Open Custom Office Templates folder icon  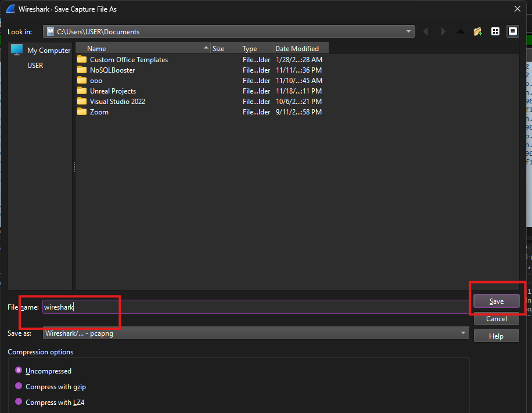click(x=82, y=60)
